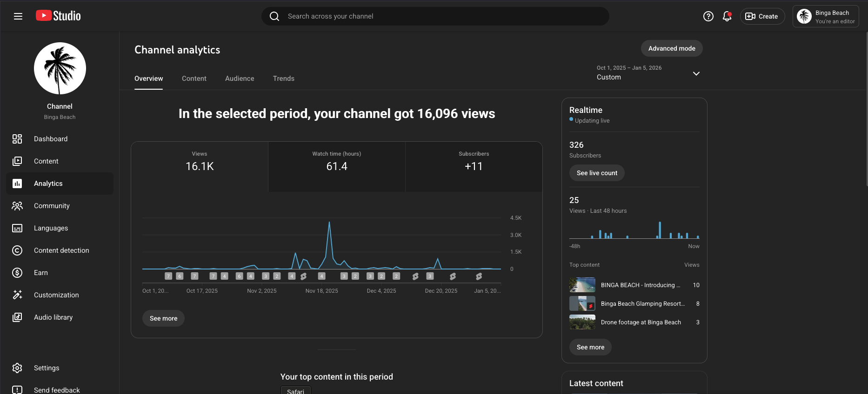Open the BINGA BEACH - Introducing video thumbnail

(582, 285)
